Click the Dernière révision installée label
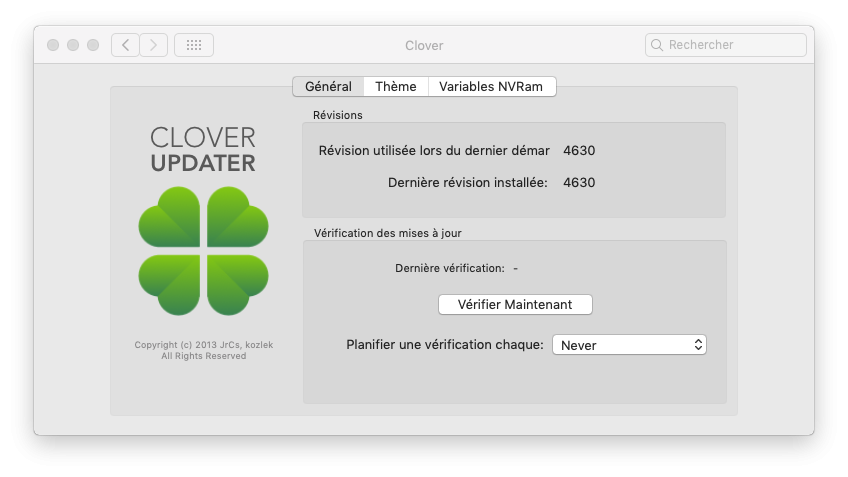Screen dimensions: 848x477 468,182
